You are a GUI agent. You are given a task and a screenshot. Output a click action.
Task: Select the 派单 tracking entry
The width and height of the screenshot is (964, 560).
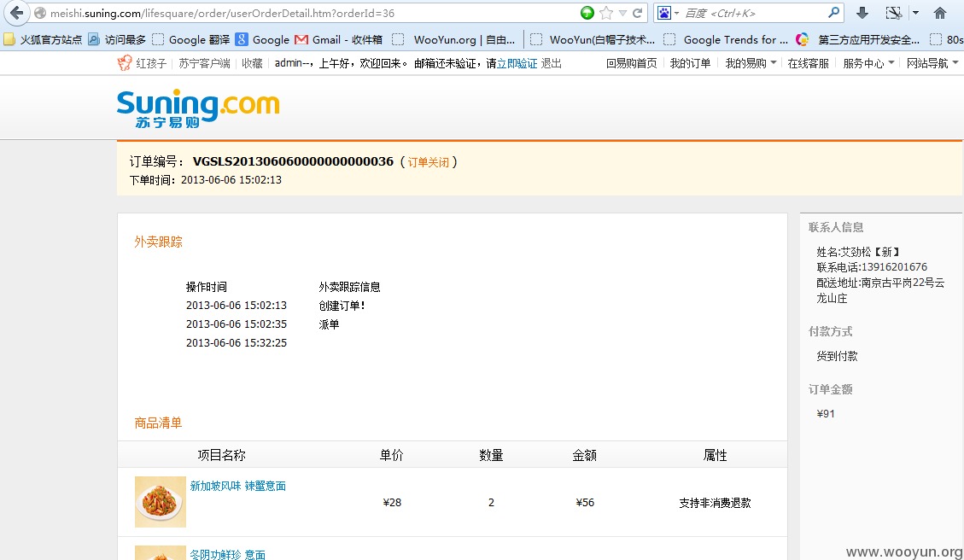329,324
